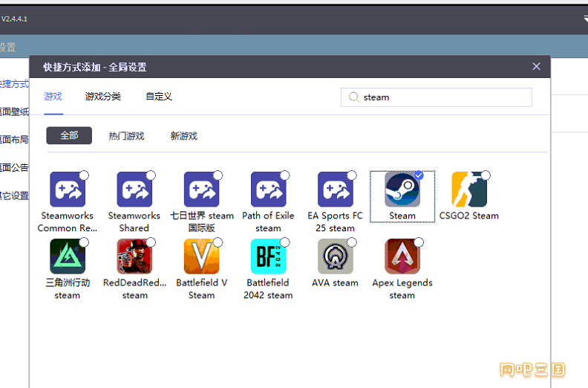Open 快捷方式 in the settings sidebar

point(14,84)
